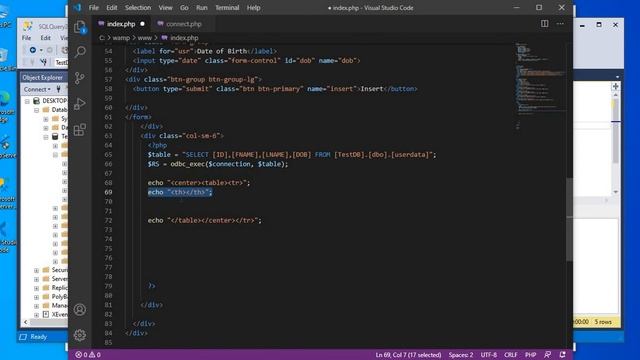Open the Manage gear icon
This screenshot has width=640, height=360.
click(80, 335)
